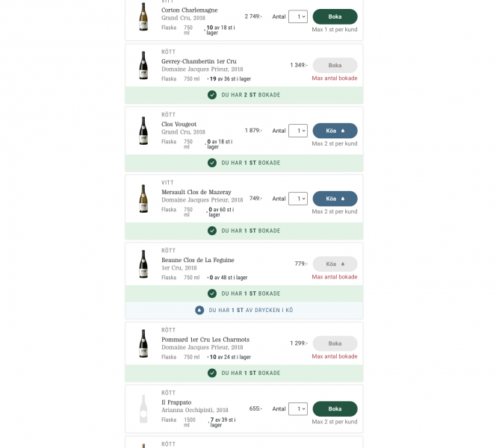Viewport: 496px width, 448px height.
Task: Expand the quantity selector for Mersault Clos de Mazeray
Action: [x=298, y=199]
